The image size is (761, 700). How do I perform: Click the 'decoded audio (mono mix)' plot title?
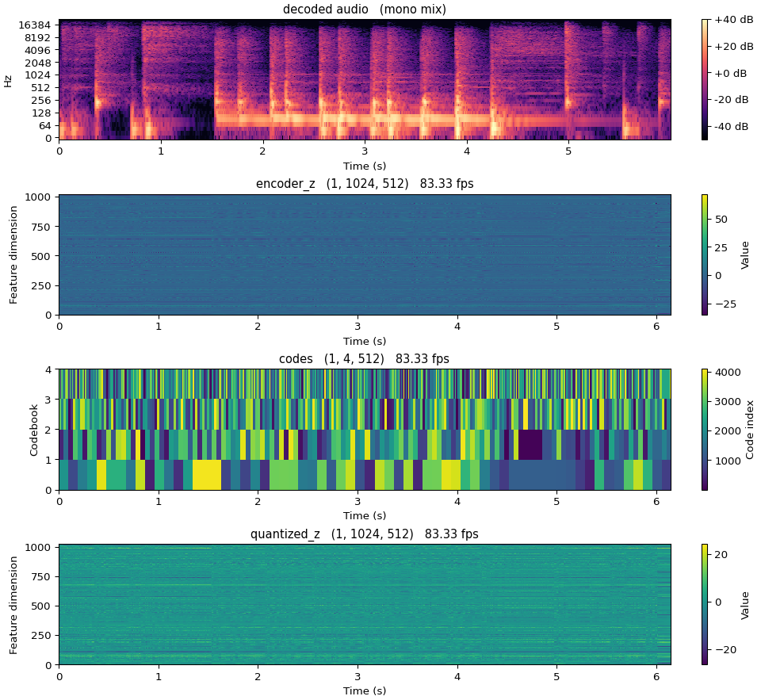tap(365, 9)
